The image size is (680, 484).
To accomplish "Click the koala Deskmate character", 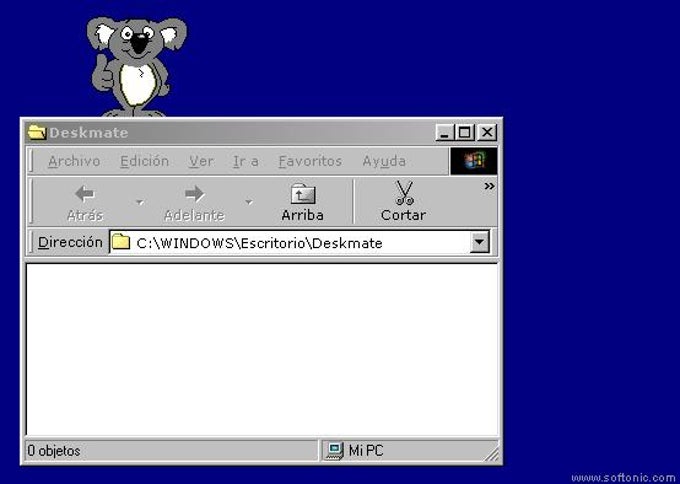I will 136,67.
